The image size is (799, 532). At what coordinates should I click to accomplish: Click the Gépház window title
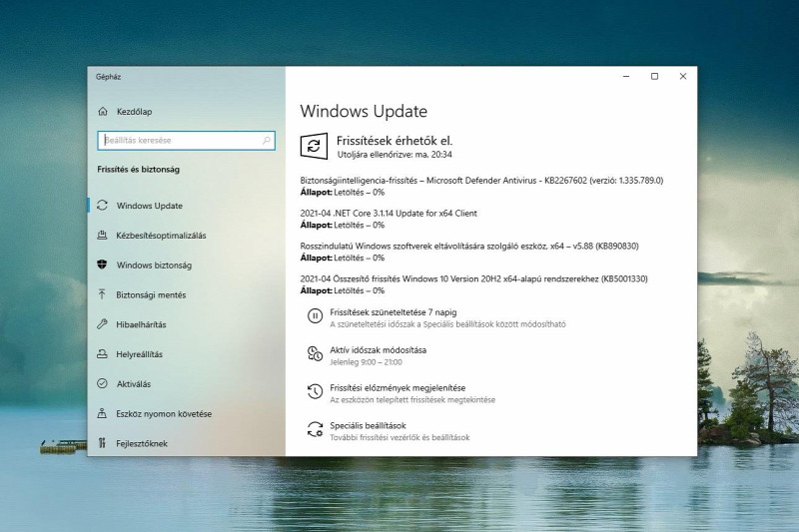coord(108,77)
